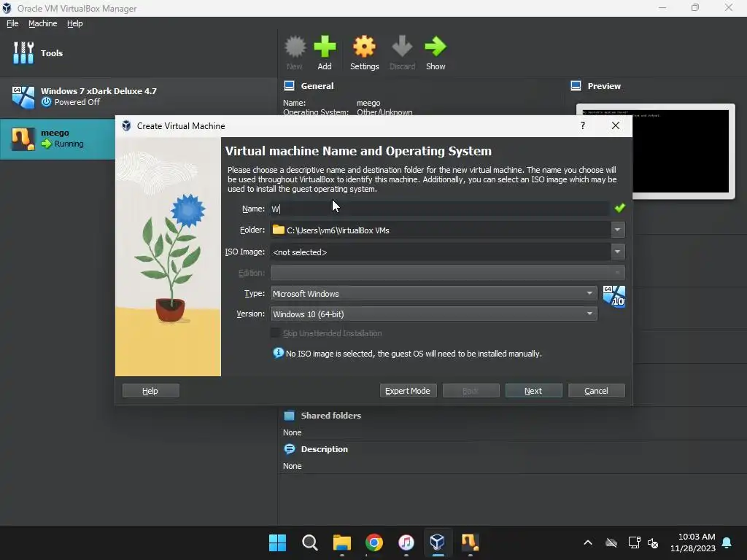The height and width of the screenshot is (560, 747).
Task: Click the Discard toolbar icon
Action: [402, 47]
